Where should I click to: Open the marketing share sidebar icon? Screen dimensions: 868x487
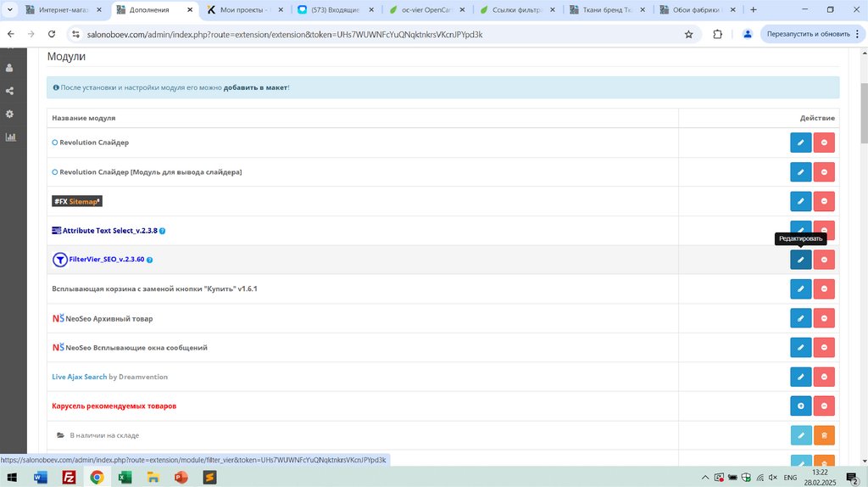tap(9, 91)
